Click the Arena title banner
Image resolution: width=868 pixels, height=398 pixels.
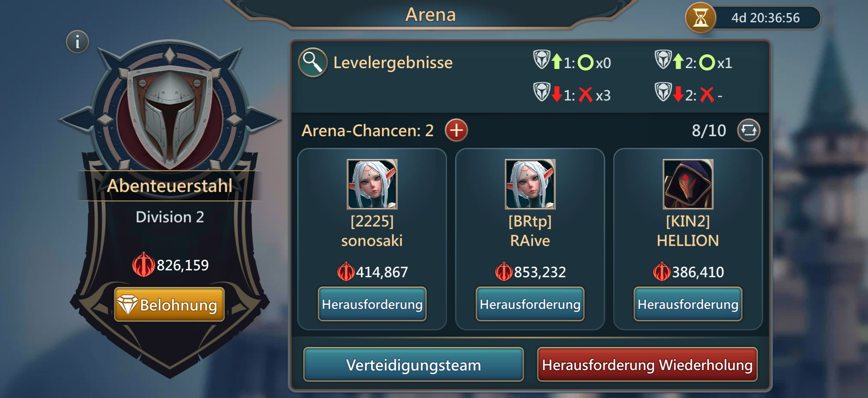tap(430, 15)
